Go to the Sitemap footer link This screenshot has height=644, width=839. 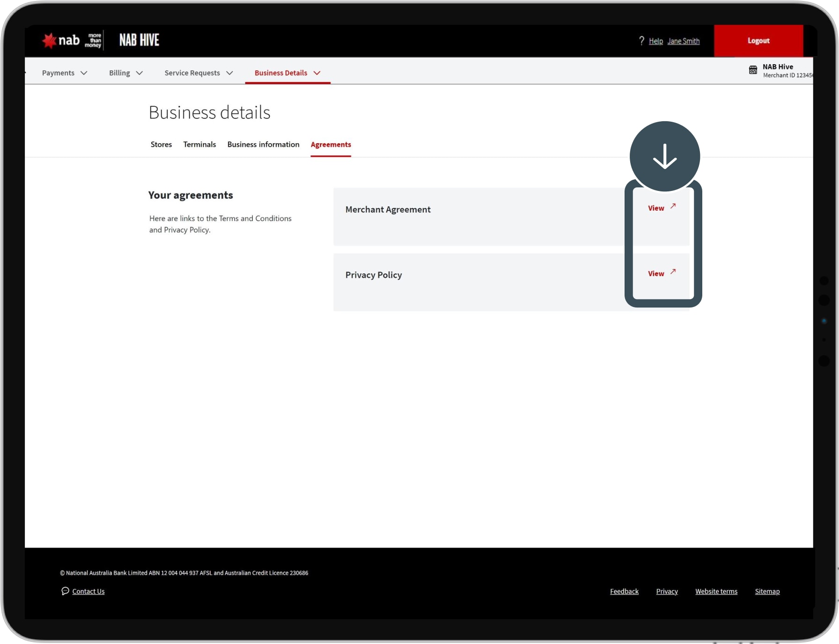767,592
